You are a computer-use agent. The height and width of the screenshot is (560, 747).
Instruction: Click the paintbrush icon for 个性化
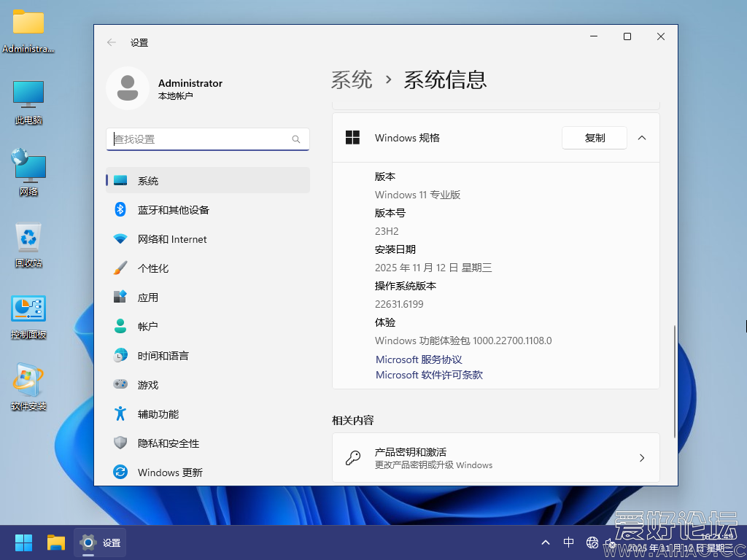coord(120,268)
